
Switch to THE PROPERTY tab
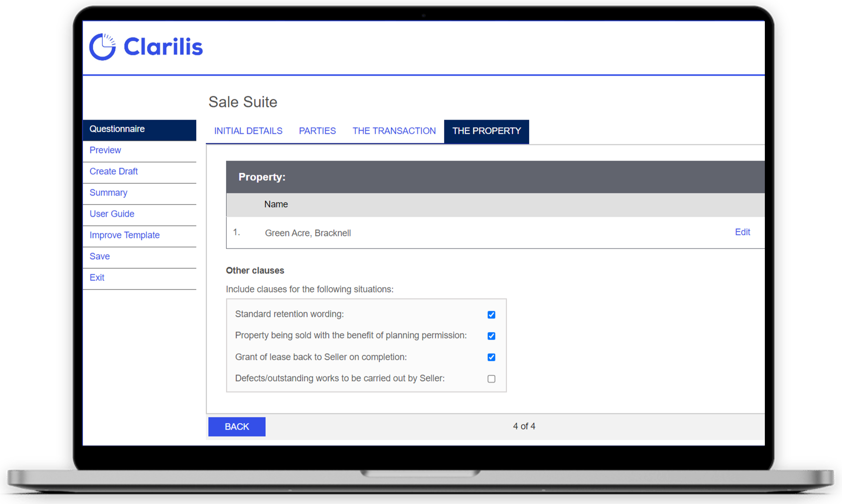[486, 131]
